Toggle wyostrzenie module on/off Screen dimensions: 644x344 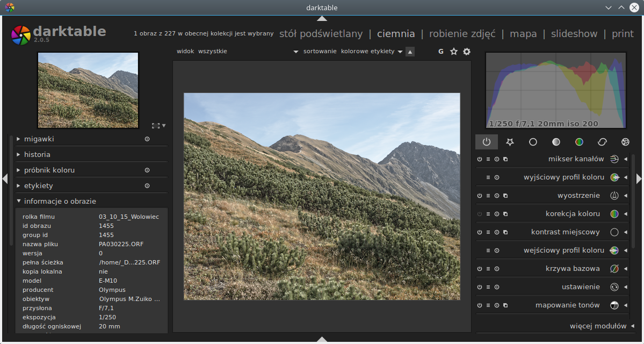479,196
